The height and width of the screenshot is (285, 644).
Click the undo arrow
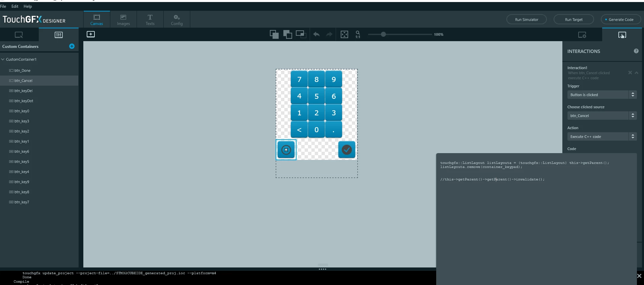pyautogui.click(x=316, y=34)
